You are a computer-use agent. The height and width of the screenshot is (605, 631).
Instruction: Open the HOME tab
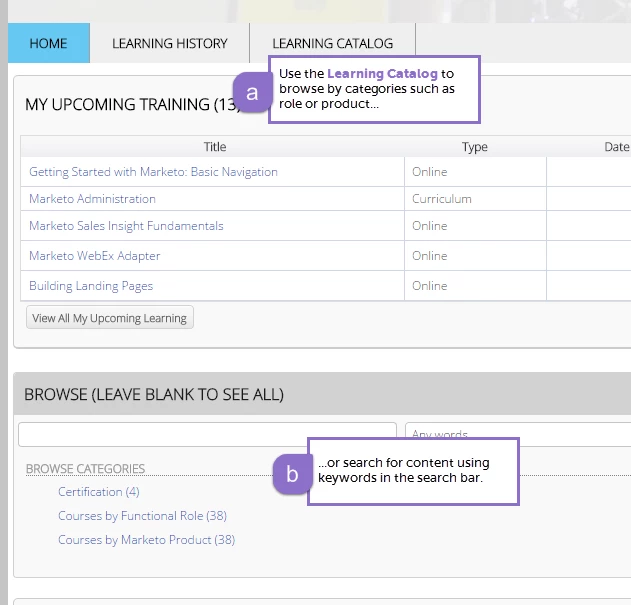tap(49, 43)
